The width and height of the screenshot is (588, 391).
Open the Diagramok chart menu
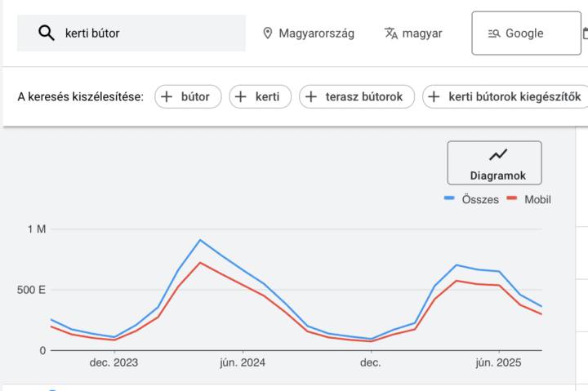click(494, 162)
